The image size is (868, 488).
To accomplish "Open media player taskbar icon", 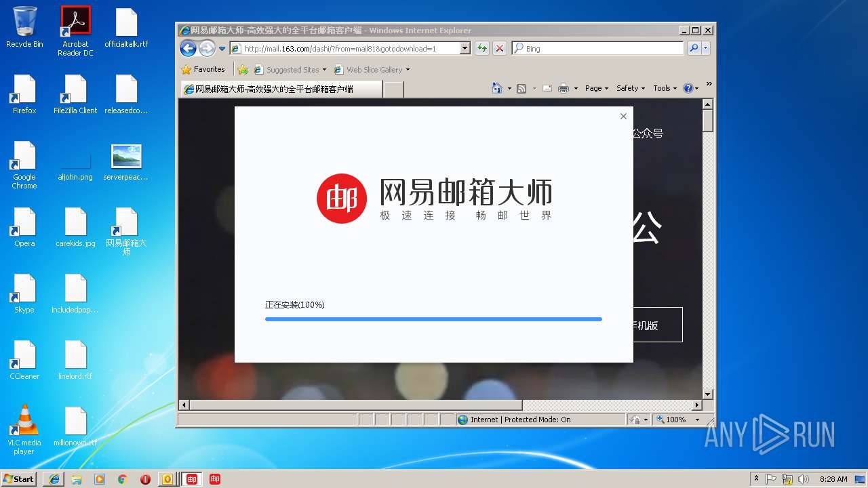I will point(100,479).
